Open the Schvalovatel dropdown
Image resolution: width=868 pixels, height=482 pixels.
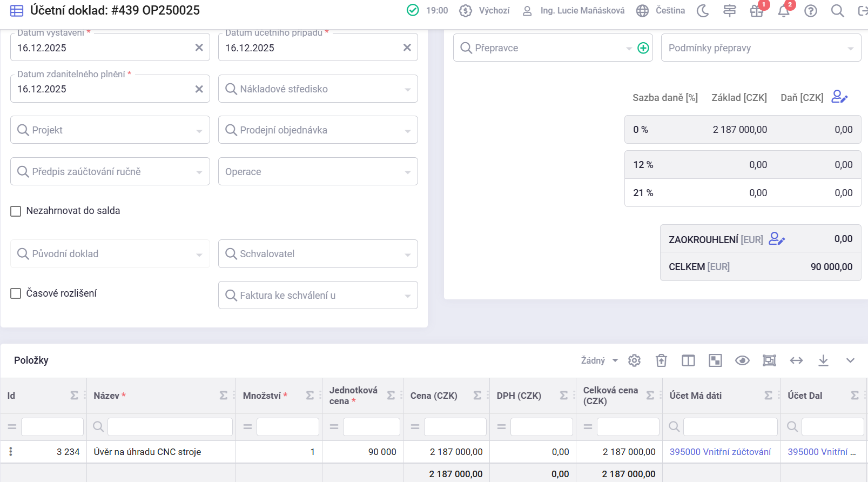(407, 254)
